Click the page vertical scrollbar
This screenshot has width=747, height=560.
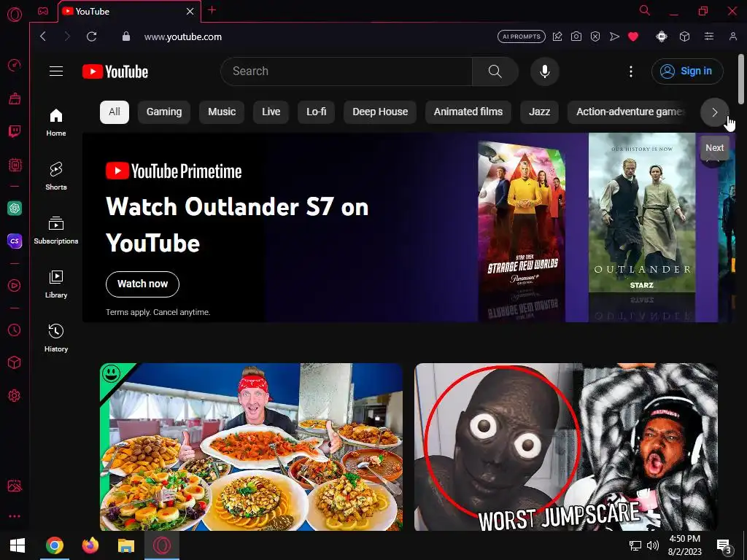click(741, 79)
